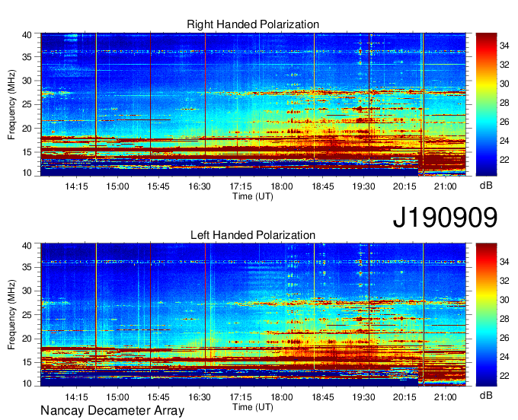Screen dimensions: 518x420
Task: Click the 19:30 tick label on top plot
Action: tap(363, 186)
